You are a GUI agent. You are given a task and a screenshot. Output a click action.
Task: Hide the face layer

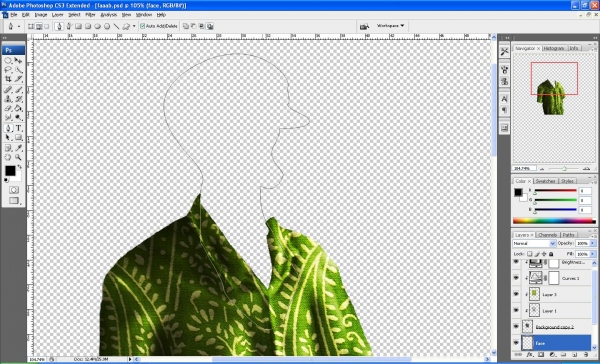click(x=516, y=343)
